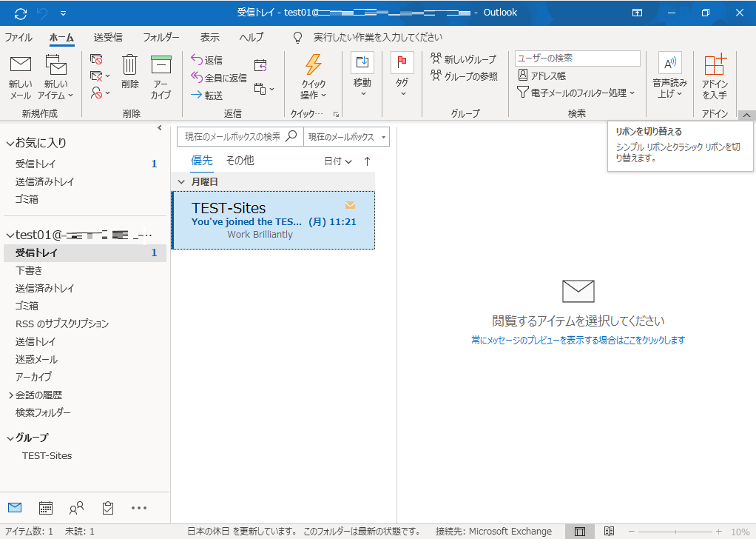Image resolution: width=756 pixels, height=539 pixels.
Task: Toggle sort order arrow
Action: pyautogui.click(x=368, y=161)
